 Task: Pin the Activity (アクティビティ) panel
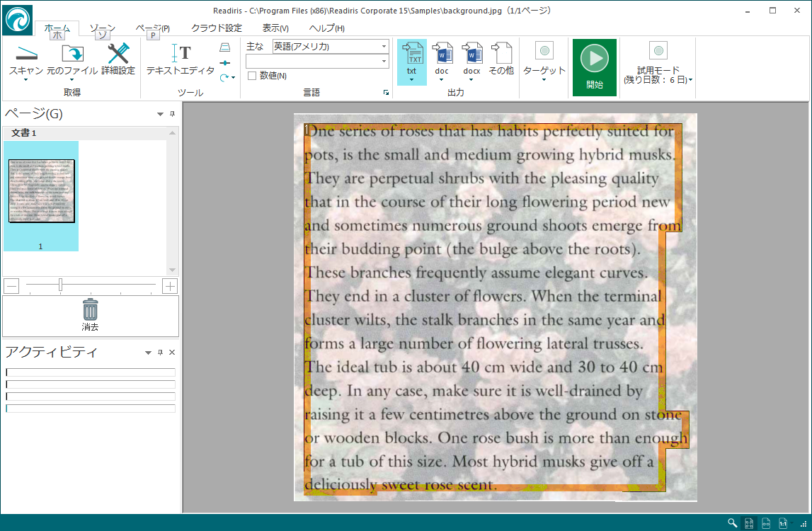click(160, 353)
